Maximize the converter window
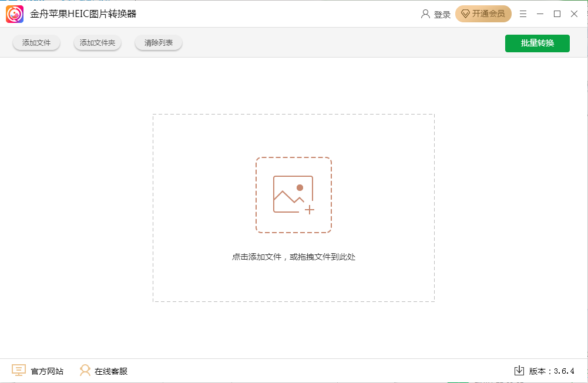The width and height of the screenshot is (588, 383). (557, 14)
